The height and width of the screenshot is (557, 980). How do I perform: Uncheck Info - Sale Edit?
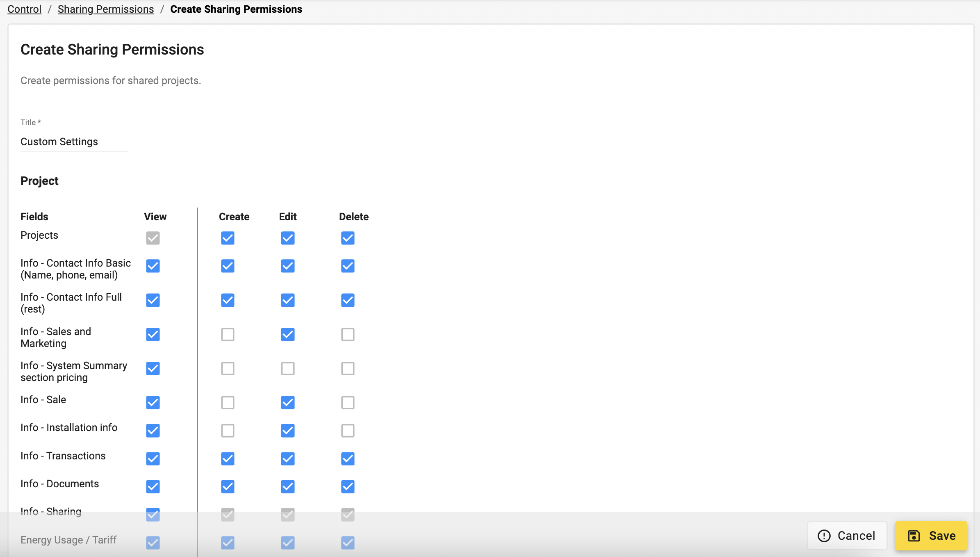coord(288,402)
